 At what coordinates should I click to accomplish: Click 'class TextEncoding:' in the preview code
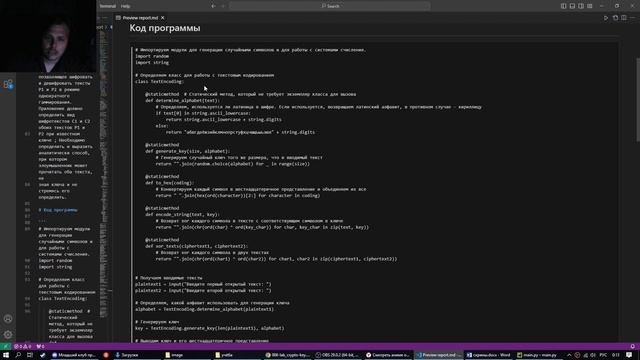click(160, 81)
